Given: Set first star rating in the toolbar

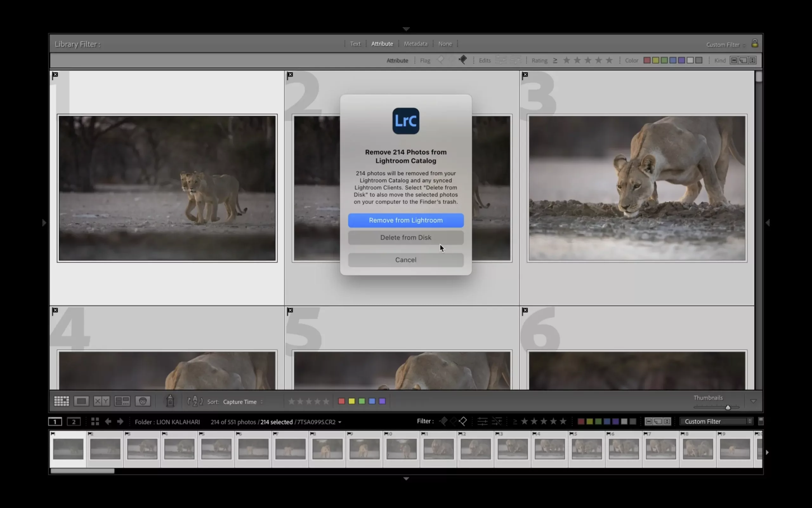Looking at the screenshot, I should coord(291,401).
